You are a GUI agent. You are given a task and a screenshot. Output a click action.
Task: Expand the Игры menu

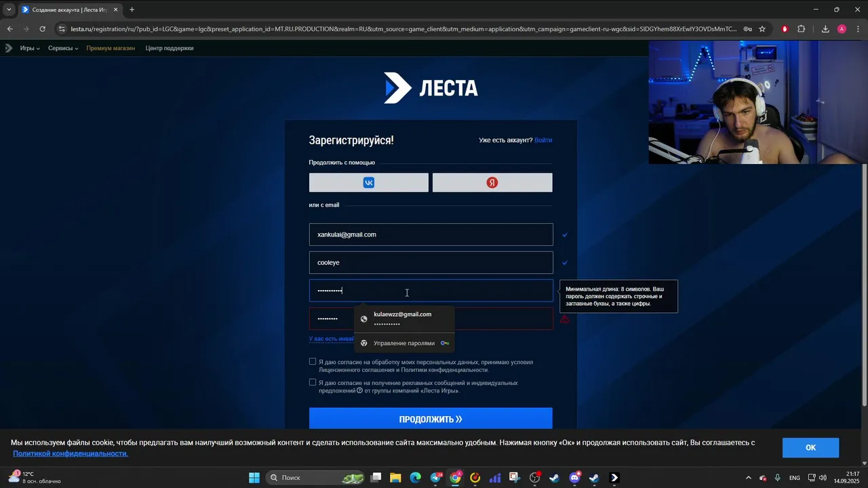click(x=30, y=48)
